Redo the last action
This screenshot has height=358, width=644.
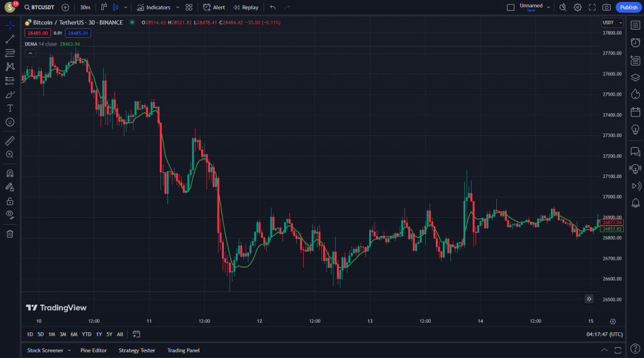[287, 8]
